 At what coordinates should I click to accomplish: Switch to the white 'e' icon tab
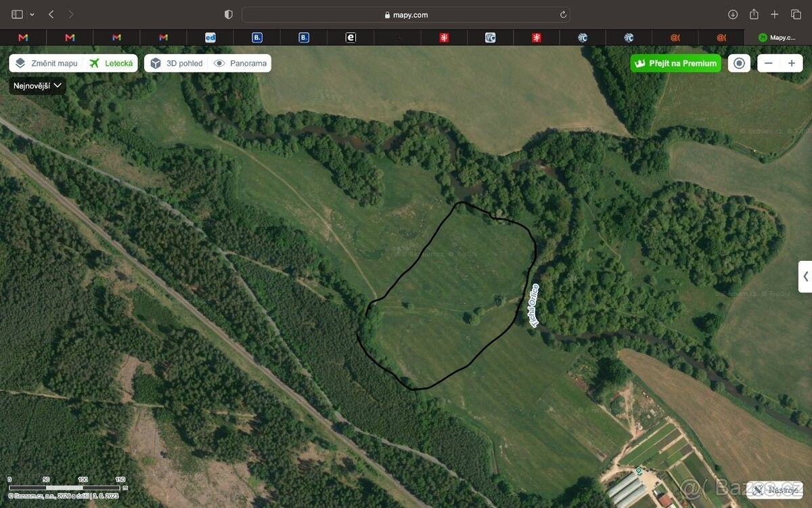[351, 38]
